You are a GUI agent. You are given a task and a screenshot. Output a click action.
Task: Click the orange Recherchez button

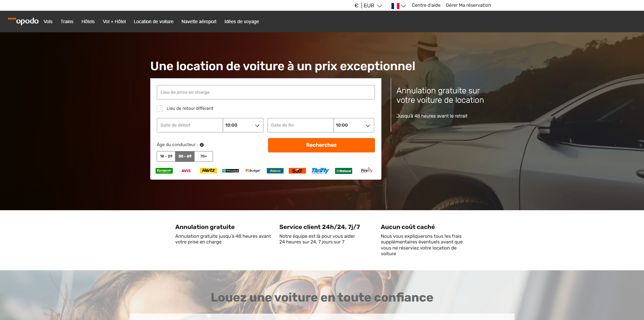321,145
